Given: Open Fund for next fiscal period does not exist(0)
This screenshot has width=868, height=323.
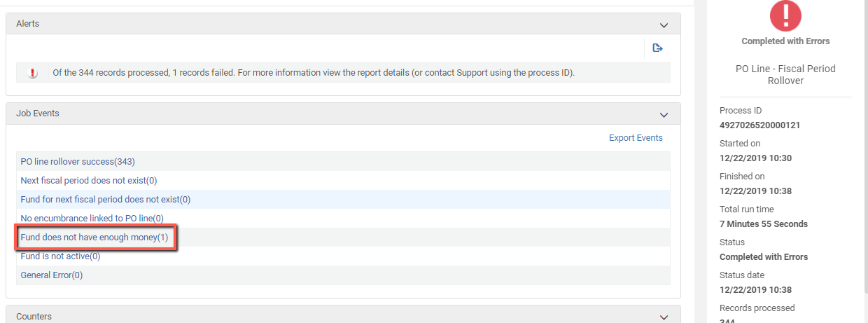Looking at the screenshot, I should 106,200.
